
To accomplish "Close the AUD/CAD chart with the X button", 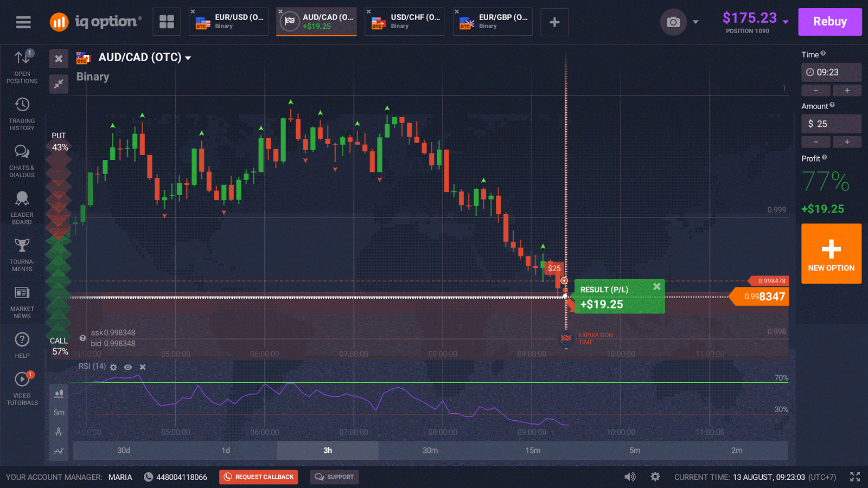I will pyautogui.click(x=59, y=59).
